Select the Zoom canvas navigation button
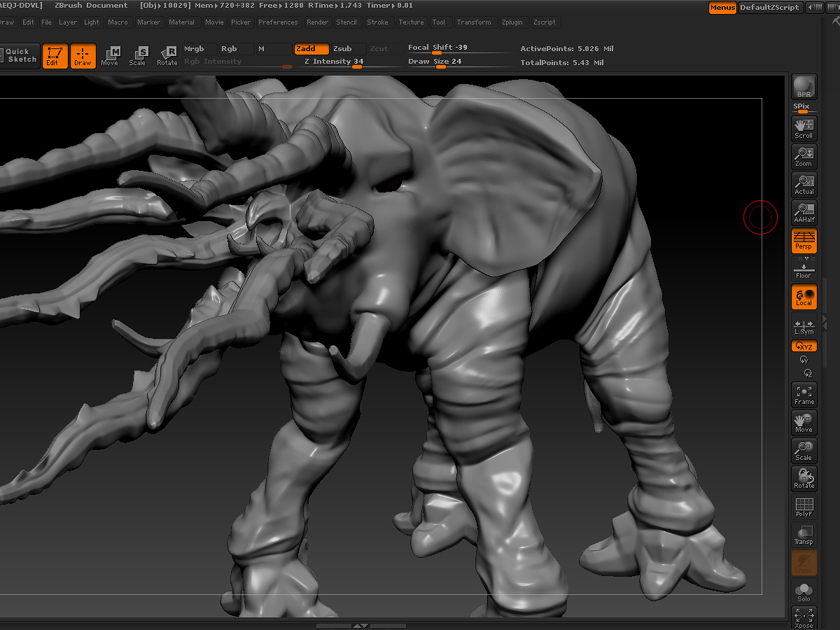Image resolution: width=840 pixels, height=630 pixels. click(804, 157)
